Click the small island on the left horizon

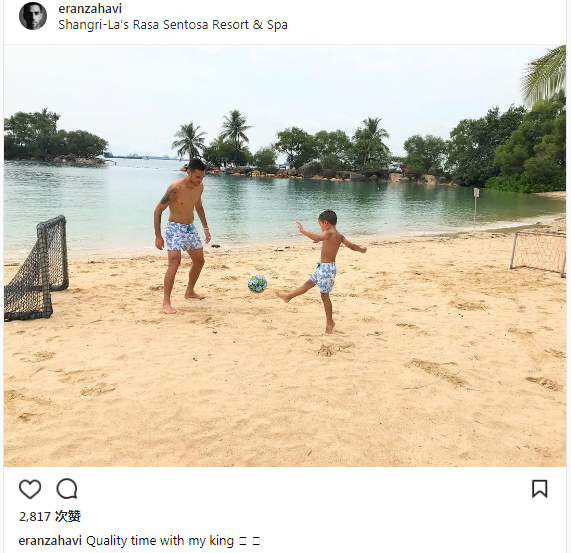click(x=55, y=138)
